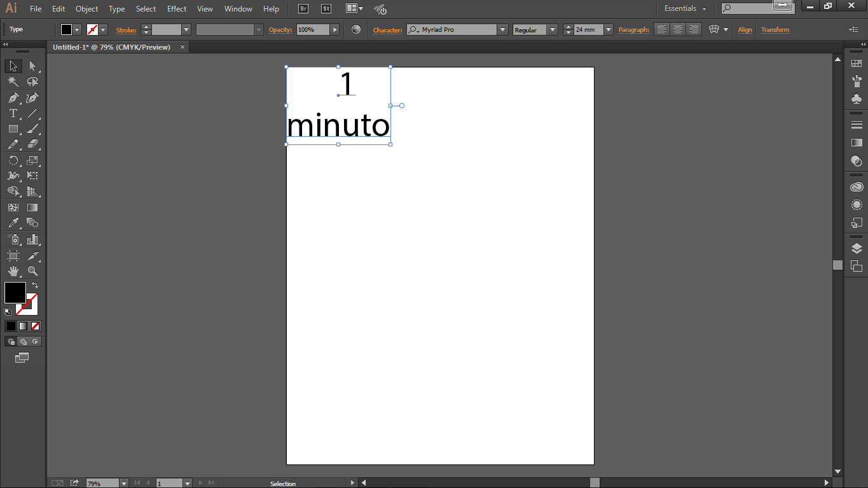
Task: Select the Selection tool arrow
Action: 13,66
